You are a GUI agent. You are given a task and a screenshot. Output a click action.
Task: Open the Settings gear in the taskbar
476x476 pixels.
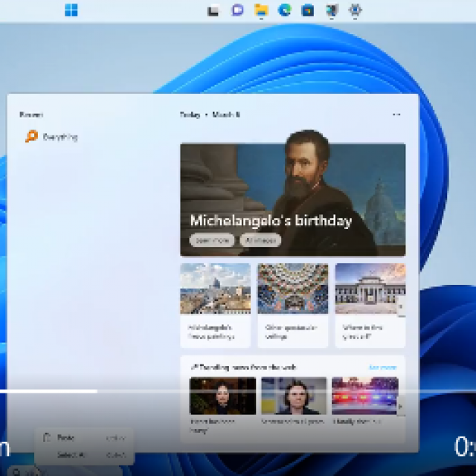point(356,10)
